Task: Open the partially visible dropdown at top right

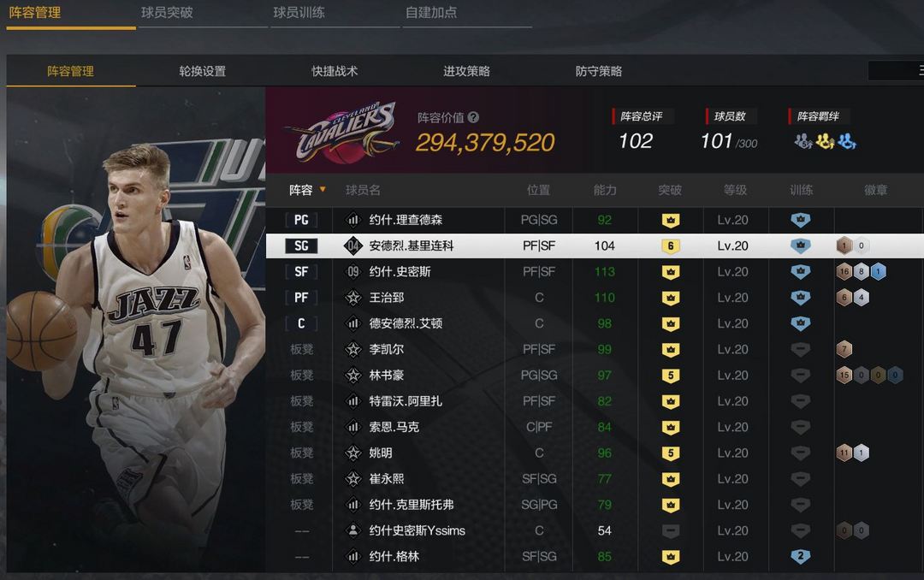Action: pos(896,71)
